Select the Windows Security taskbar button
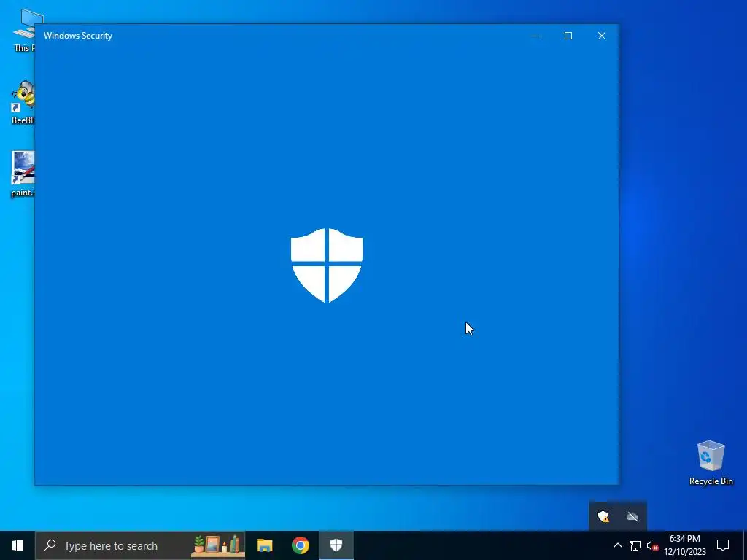The height and width of the screenshot is (560, 747). [x=336, y=545]
